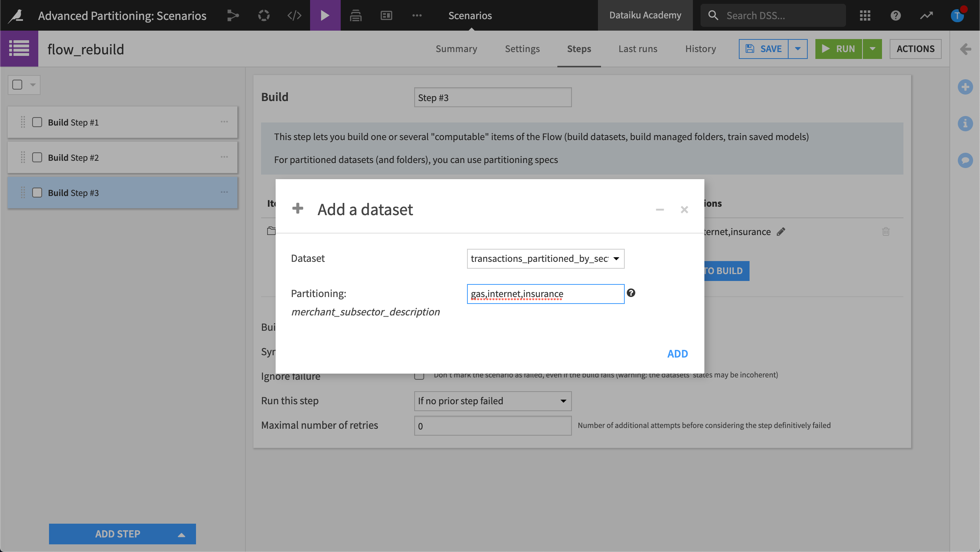This screenshot has height=552, width=980.
Task: Click the blue plus icon in right sidebar
Action: 965,87
